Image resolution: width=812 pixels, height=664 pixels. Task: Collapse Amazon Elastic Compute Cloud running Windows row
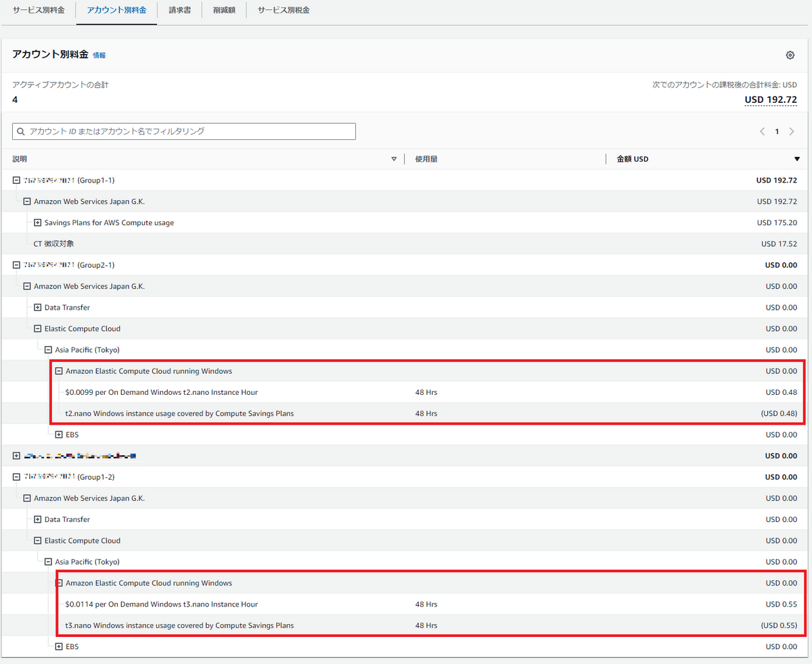click(58, 371)
